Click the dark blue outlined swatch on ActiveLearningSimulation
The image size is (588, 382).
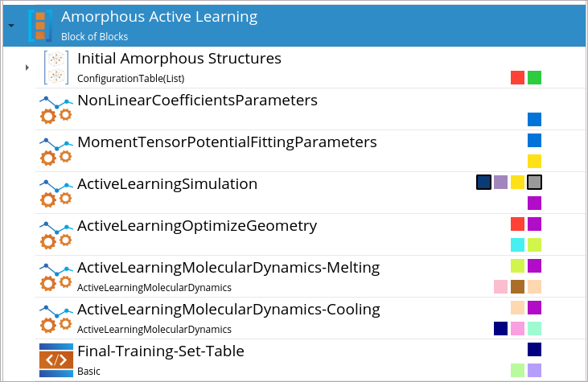click(483, 183)
